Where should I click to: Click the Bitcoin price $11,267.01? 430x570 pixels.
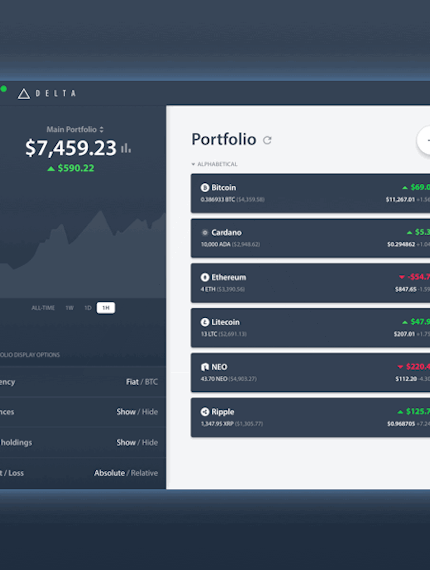coord(400,200)
